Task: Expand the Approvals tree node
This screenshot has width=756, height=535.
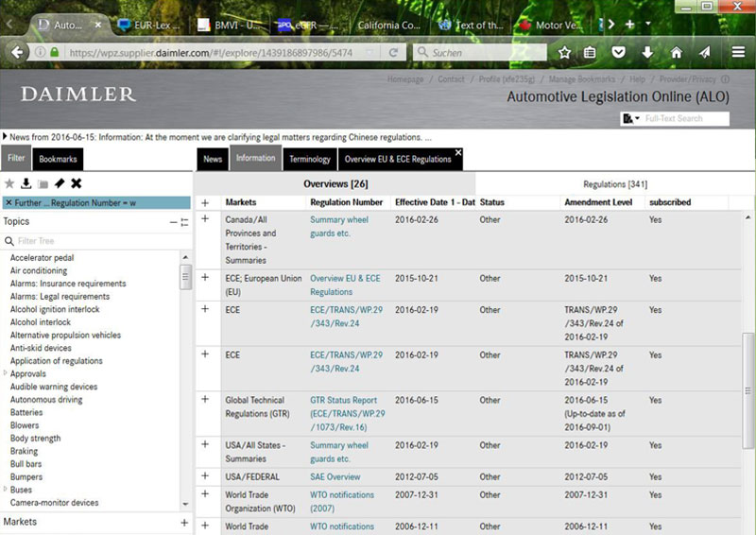Action: tap(6, 373)
